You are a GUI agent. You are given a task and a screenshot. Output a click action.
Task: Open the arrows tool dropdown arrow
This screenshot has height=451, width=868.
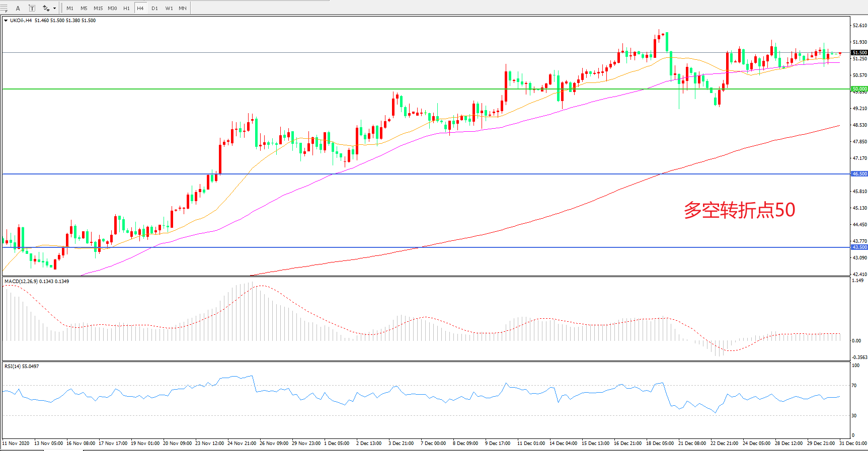click(x=54, y=8)
